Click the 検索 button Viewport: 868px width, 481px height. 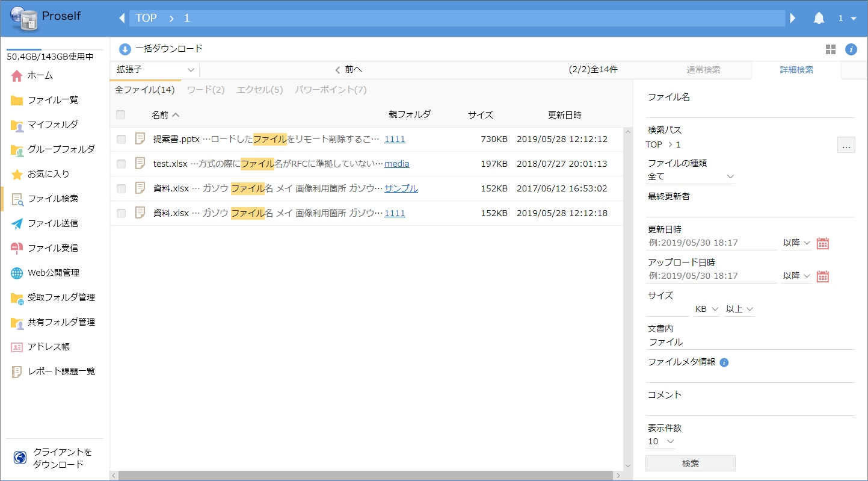pyautogui.click(x=691, y=464)
